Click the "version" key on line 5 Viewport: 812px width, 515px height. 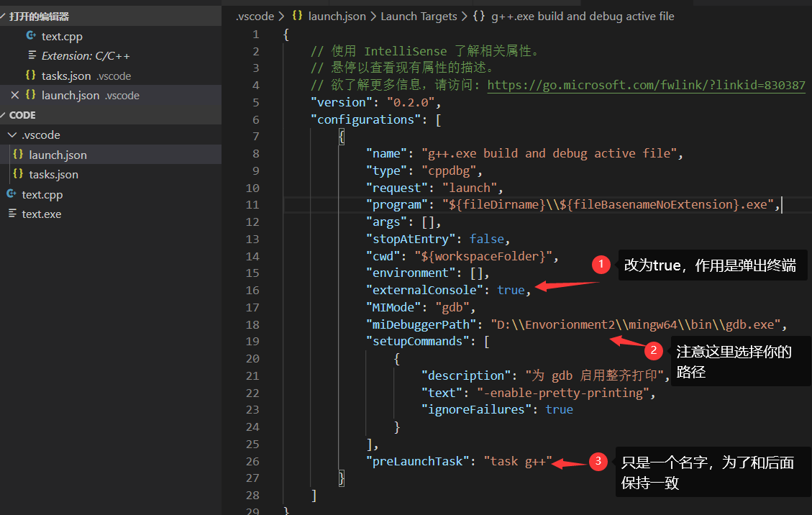click(x=341, y=103)
